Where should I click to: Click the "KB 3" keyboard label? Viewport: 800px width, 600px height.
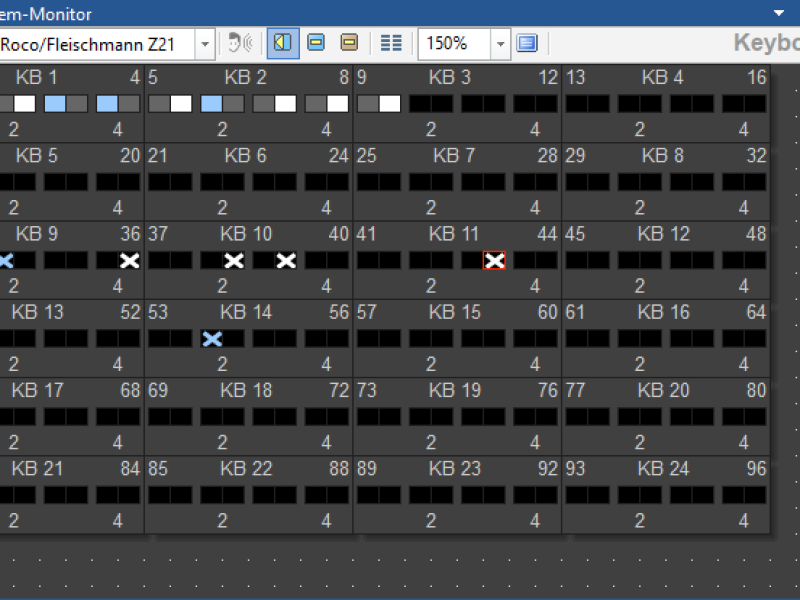pos(449,78)
